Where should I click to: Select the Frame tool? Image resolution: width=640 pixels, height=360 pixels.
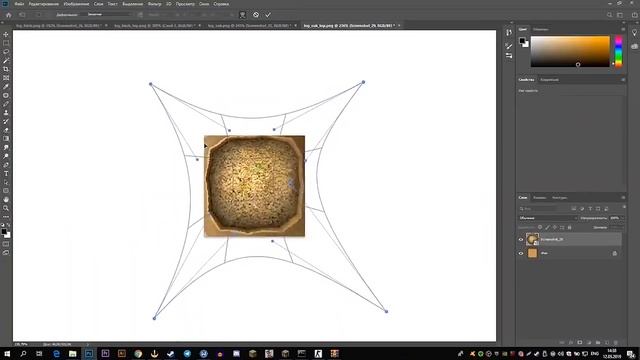(x=6, y=78)
